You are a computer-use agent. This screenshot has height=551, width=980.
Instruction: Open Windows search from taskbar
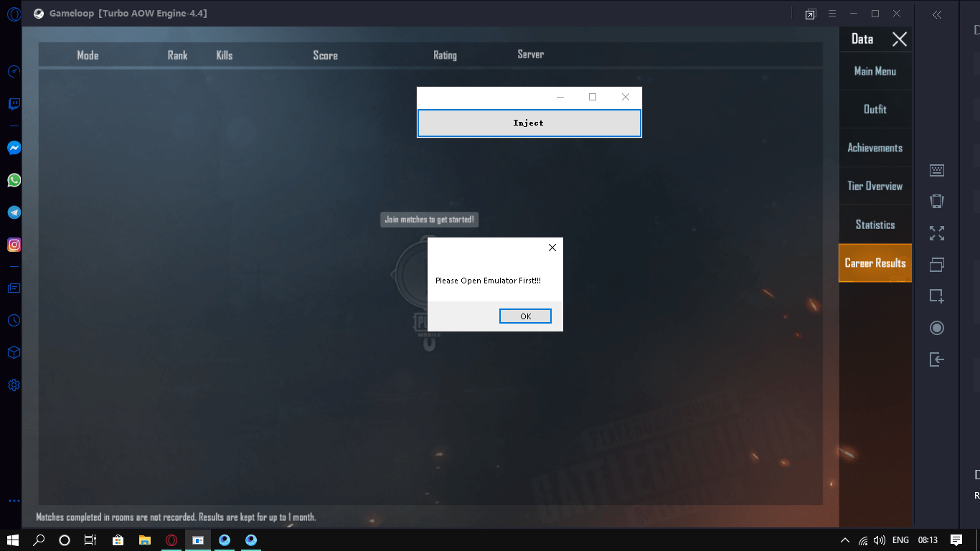(39, 540)
